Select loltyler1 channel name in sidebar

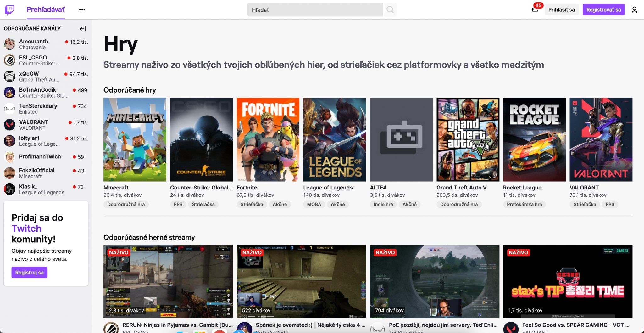(x=29, y=138)
